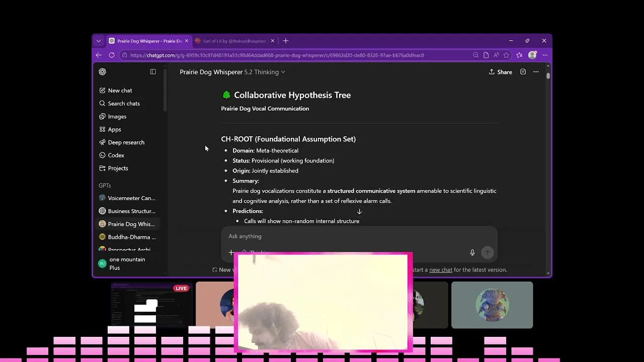Viewport: 644px width, 362px height.
Task: Open the Voicemeeter Can... GPT
Action: [x=128, y=198]
